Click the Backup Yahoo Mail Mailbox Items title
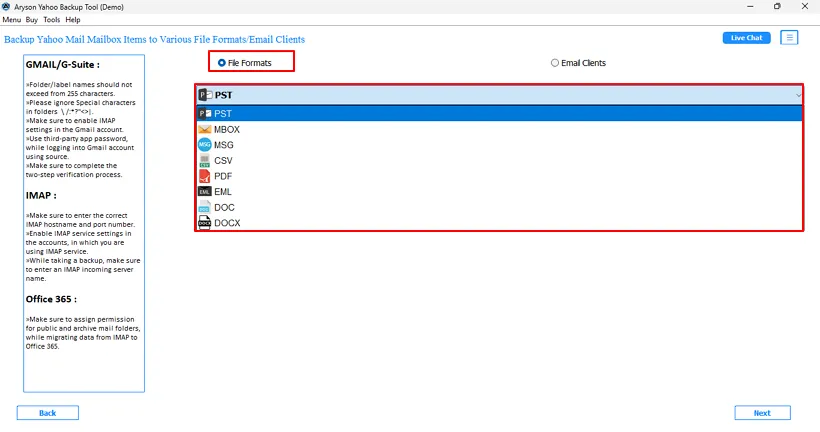The width and height of the screenshot is (820, 432). coord(154,39)
